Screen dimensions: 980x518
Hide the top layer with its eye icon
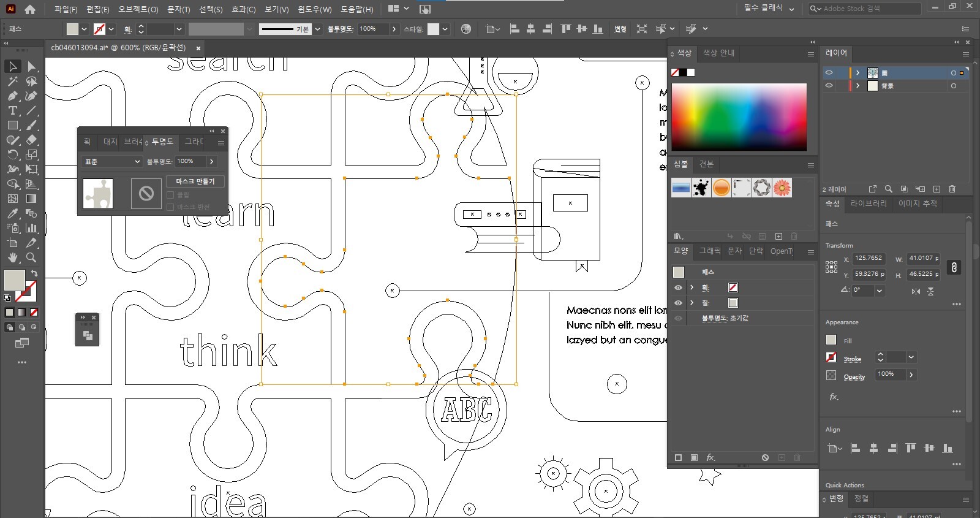tap(829, 72)
